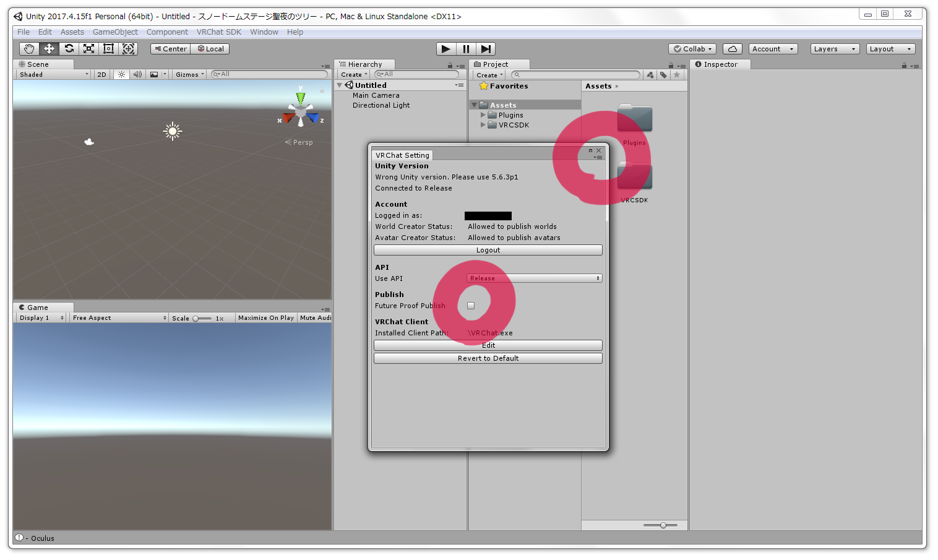Toggle Scene audio speaker icon

click(137, 74)
